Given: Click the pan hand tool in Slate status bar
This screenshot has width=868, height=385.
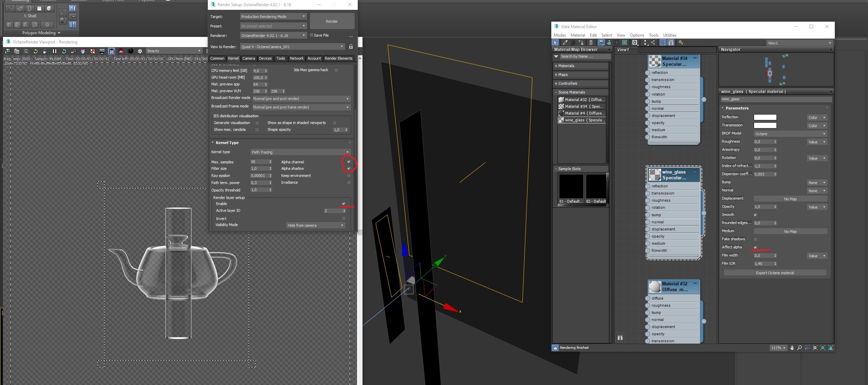Looking at the screenshot, I should (792, 348).
